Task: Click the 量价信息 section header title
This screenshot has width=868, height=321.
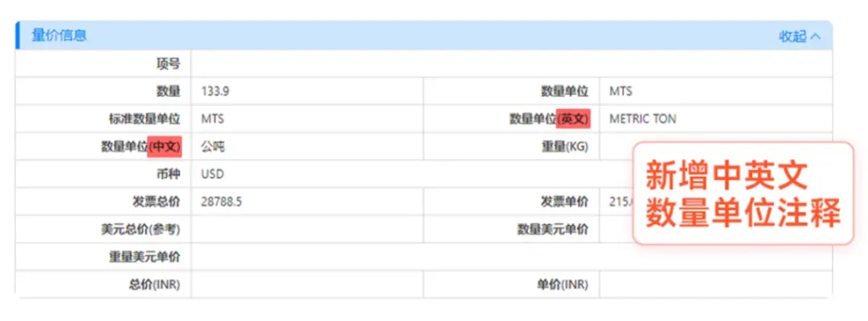Action: coord(59,35)
